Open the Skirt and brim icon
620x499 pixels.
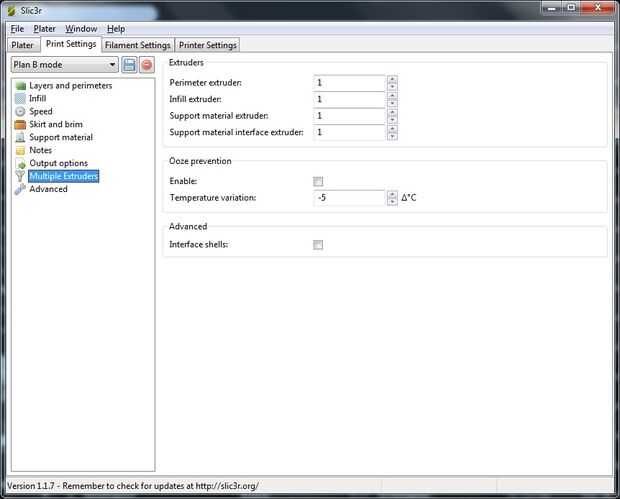pos(20,125)
